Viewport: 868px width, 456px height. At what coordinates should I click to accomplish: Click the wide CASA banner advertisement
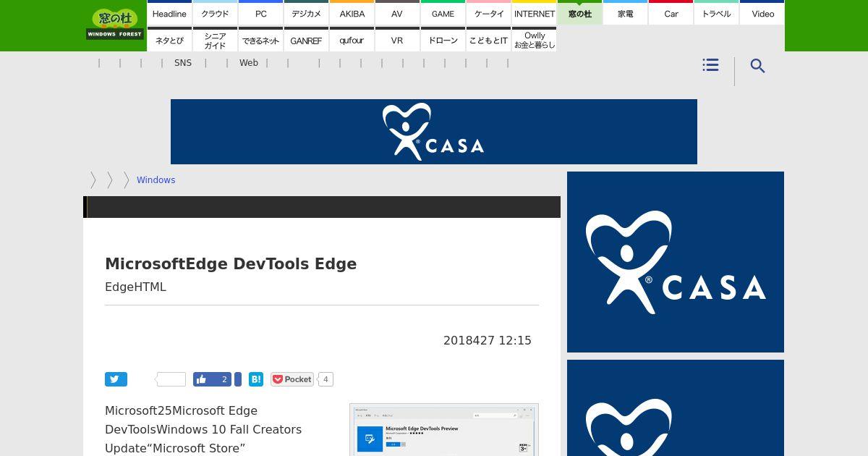[x=434, y=132]
